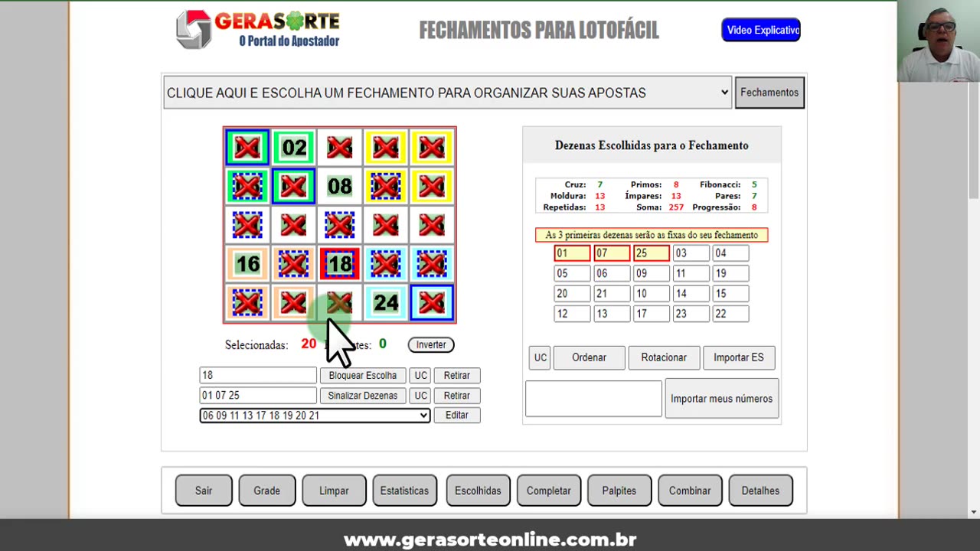Open the Escolhidas button
This screenshot has width=980, height=551.
[478, 491]
